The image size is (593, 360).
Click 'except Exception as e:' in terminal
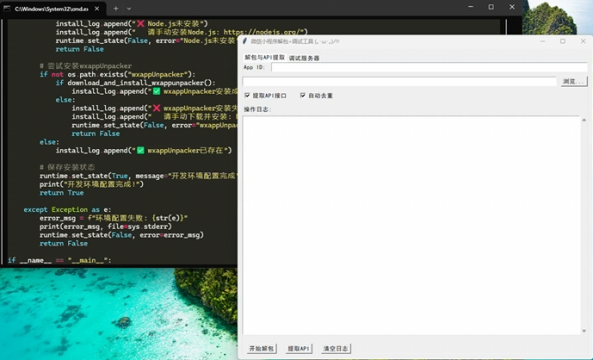point(67,209)
